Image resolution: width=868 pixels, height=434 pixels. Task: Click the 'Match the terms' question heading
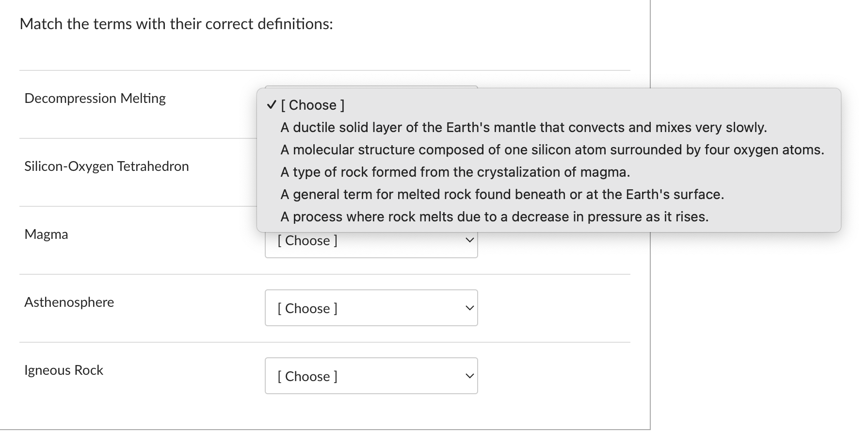click(177, 24)
